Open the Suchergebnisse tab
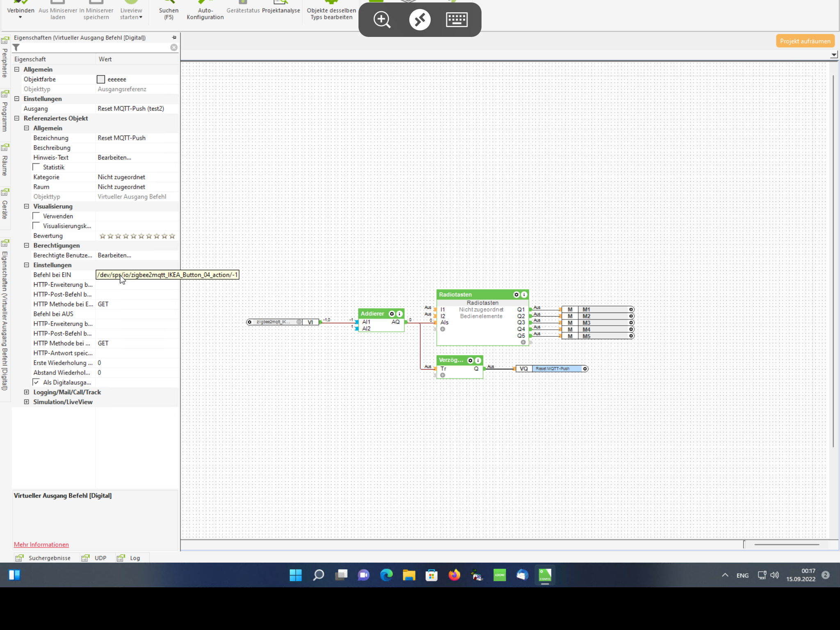 coord(49,558)
